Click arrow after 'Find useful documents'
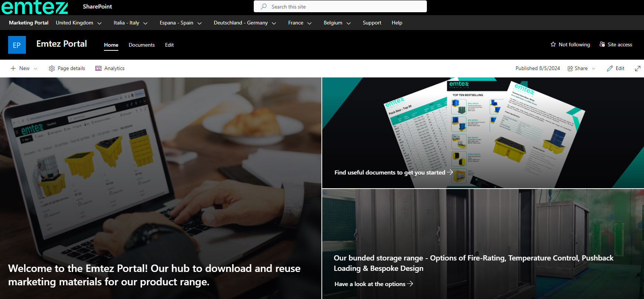The width and height of the screenshot is (644, 299). (x=450, y=172)
